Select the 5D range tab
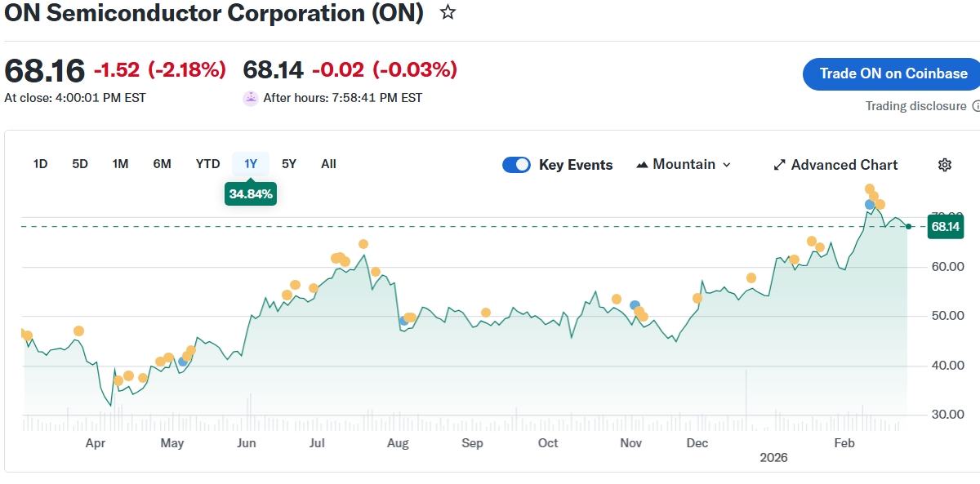980x484 pixels. click(x=80, y=164)
